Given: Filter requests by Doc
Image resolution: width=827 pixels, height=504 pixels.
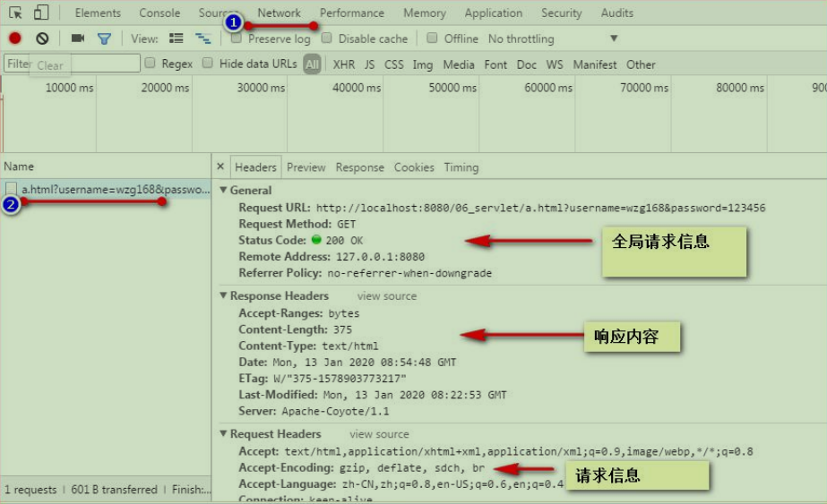Looking at the screenshot, I should click(526, 64).
